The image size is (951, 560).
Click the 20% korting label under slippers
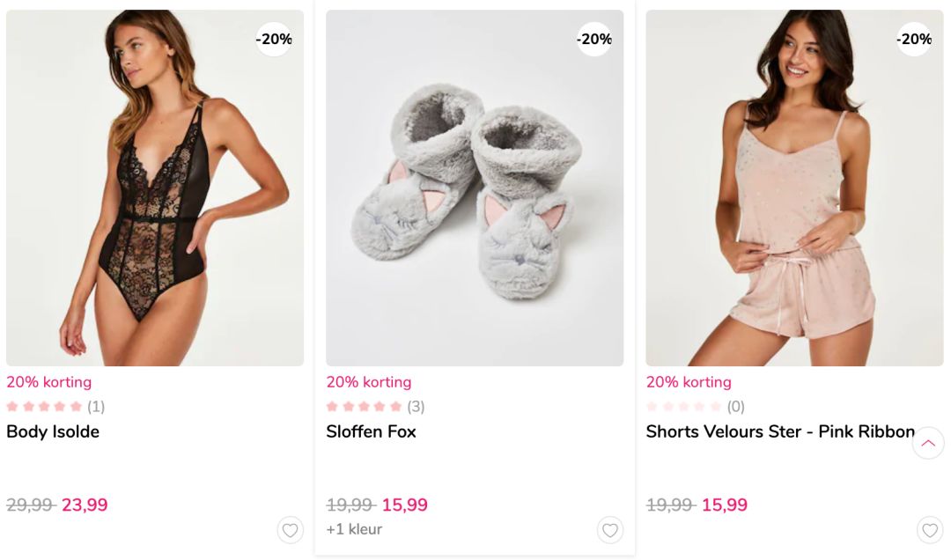(368, 382)
